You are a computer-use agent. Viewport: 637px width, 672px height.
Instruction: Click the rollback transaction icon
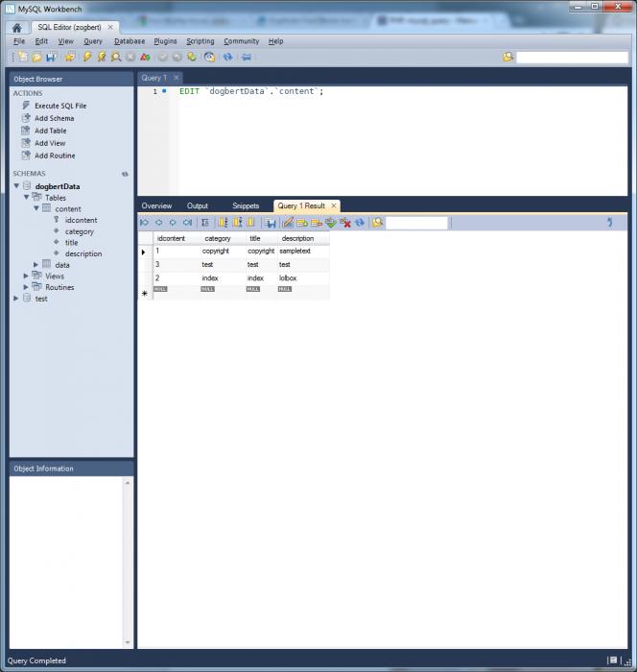tap(177, 57)
